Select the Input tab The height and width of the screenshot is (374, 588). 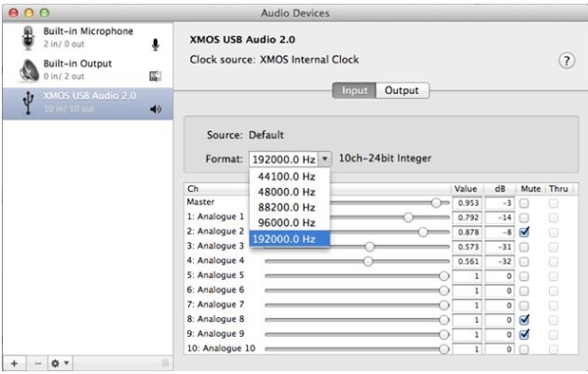(x=355, y=90)
